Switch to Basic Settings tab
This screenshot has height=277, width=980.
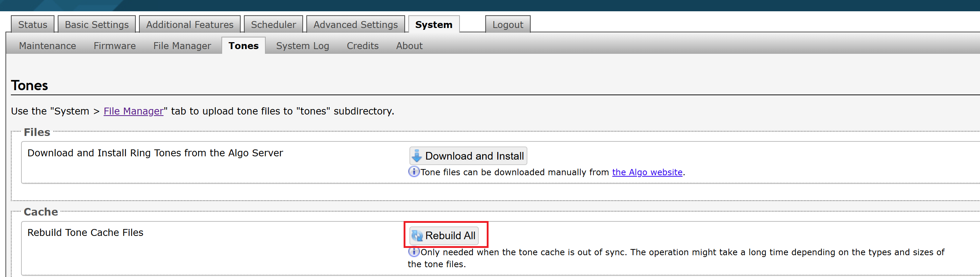tap(97, 24)
